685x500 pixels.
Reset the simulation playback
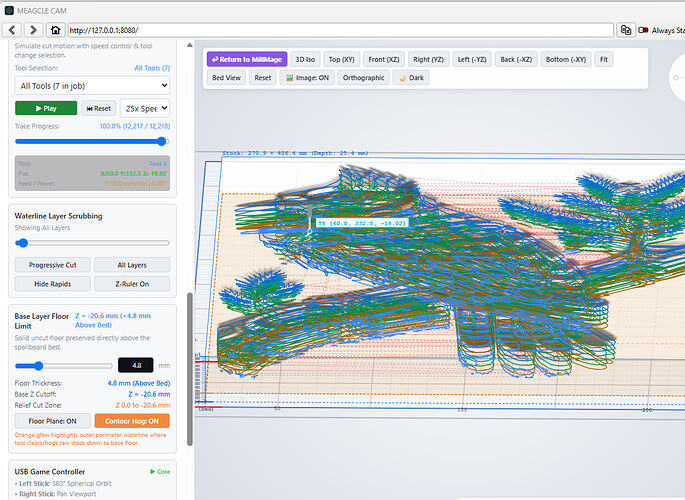tap(99, 108)
